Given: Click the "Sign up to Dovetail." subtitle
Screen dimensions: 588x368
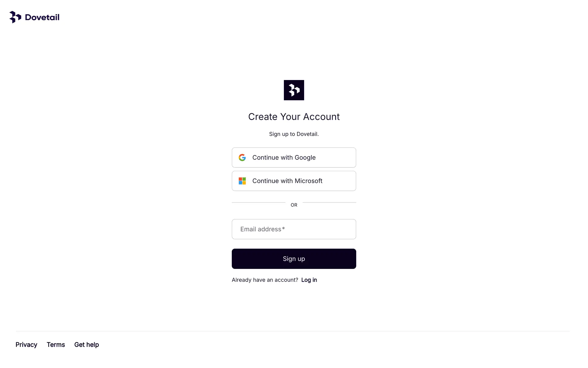Looking at the screenshot, I should tap(294, 134).
